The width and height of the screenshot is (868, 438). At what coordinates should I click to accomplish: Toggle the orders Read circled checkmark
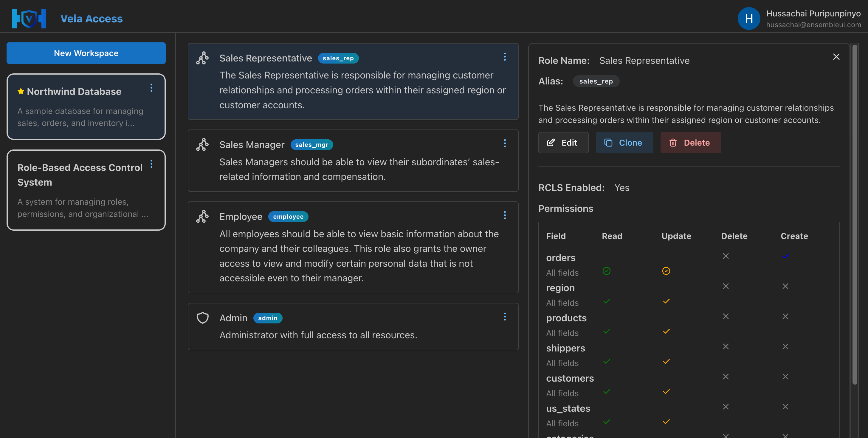(606, 271)
